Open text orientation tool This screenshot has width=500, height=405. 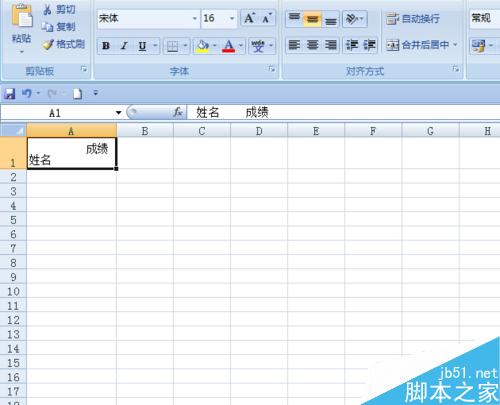[x=352, y=19]
